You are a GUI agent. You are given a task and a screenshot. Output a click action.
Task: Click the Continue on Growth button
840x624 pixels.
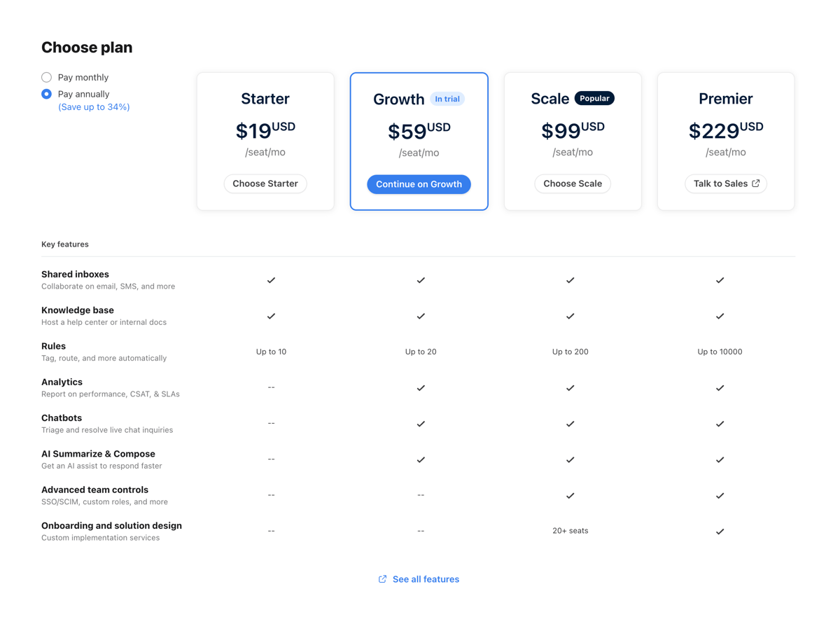pyautogui.click(x=419, y=183)
